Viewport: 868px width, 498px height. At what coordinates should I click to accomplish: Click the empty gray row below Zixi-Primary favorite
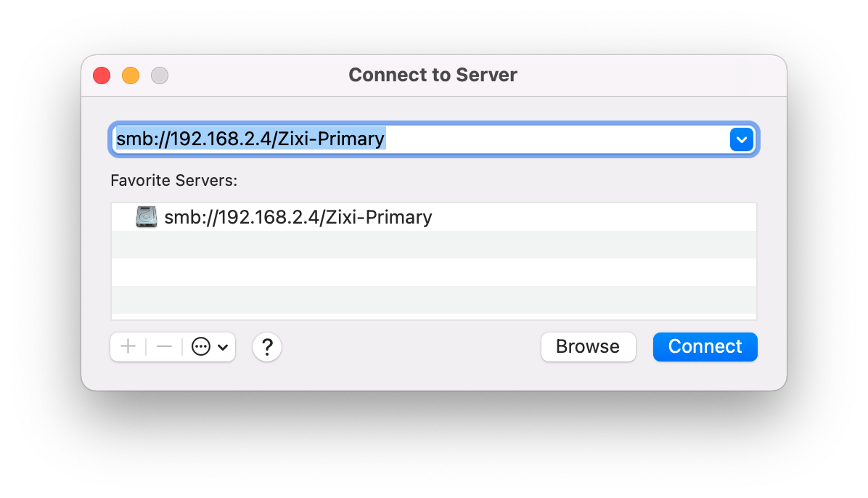click(x=434, y=245)
